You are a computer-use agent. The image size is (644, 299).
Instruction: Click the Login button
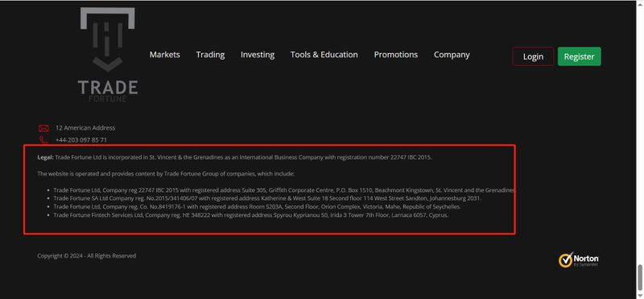tap(533, 56)
